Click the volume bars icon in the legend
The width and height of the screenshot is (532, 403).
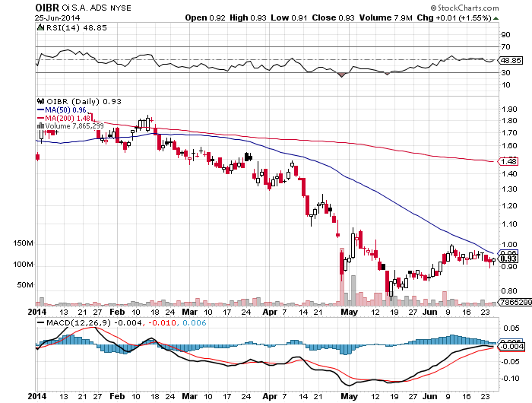40,126
